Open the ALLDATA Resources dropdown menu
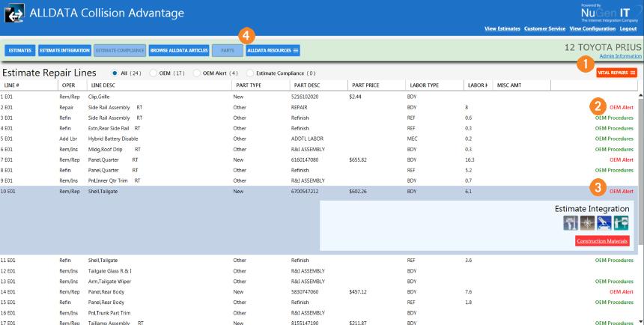644x325 pixels. (273, 50)
